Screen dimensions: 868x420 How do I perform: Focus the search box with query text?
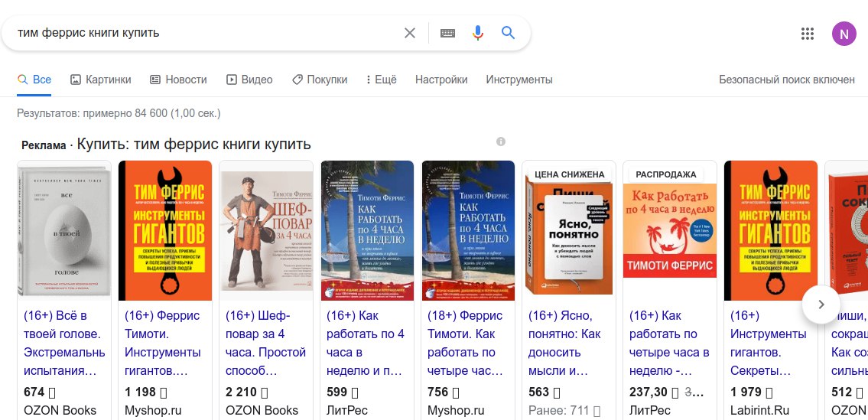[x=205, y=33]
